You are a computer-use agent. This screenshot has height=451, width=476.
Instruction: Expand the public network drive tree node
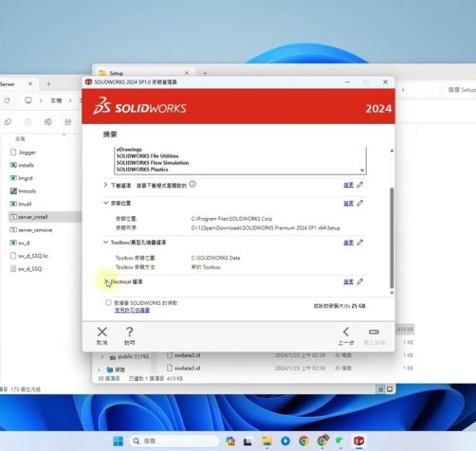coord(102,357)
